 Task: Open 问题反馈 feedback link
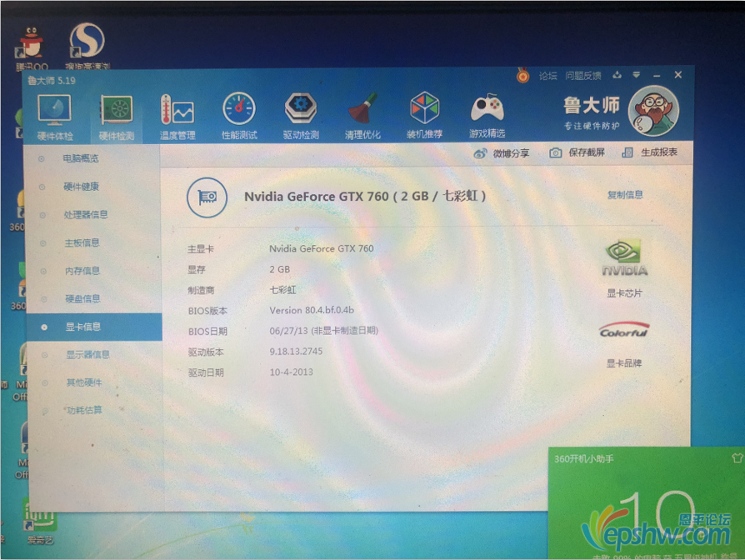pos(583,76)
